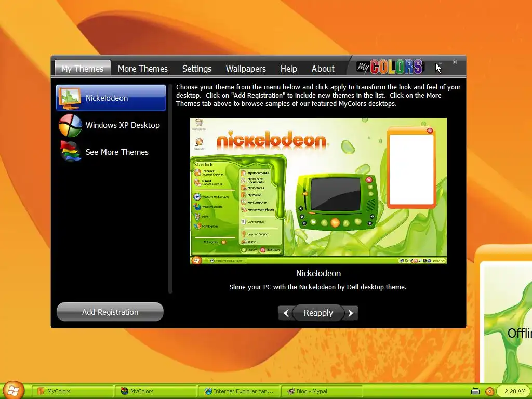Switch to the Wallpapers tab
The image size is (532, 399).
tap(246, 69)
